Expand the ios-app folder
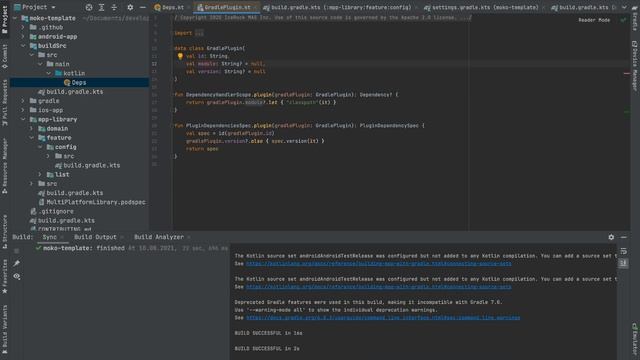 23,110
